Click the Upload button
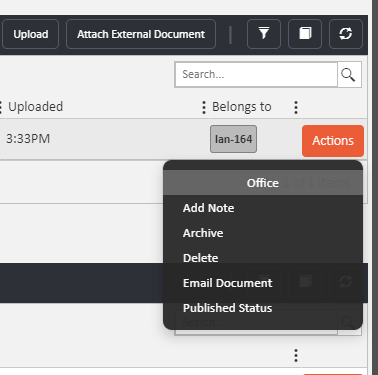378x375 pixels. 31,34
